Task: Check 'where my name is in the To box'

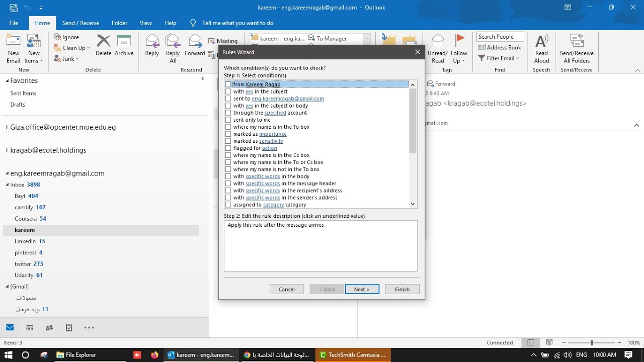Action: pyautogui.click(x=228, y=127)
